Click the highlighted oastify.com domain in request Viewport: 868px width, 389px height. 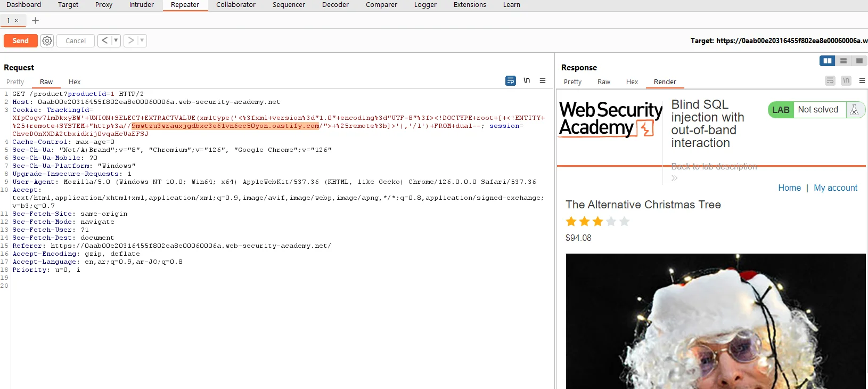(x=225, y=126)
